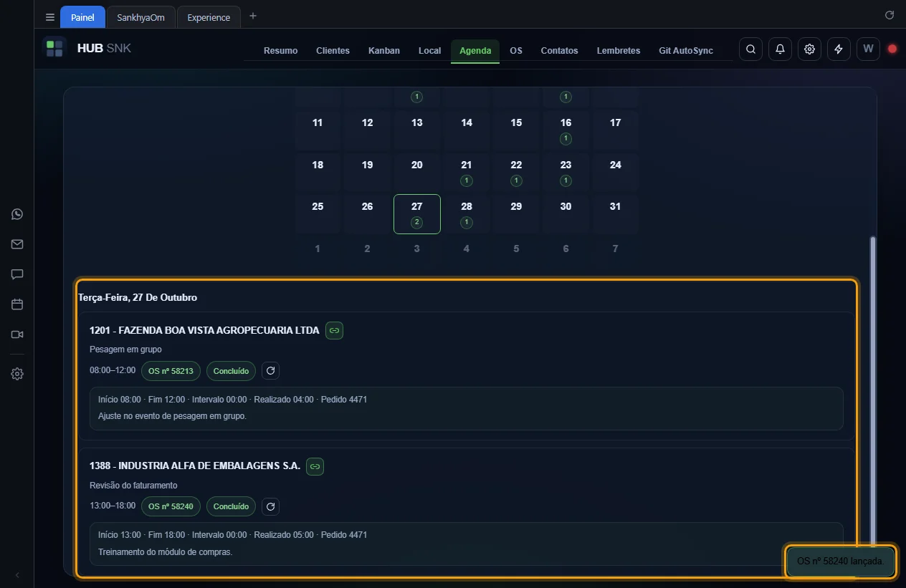Select the Agenda menu item

pyautogui.click(x=475, y=50)
